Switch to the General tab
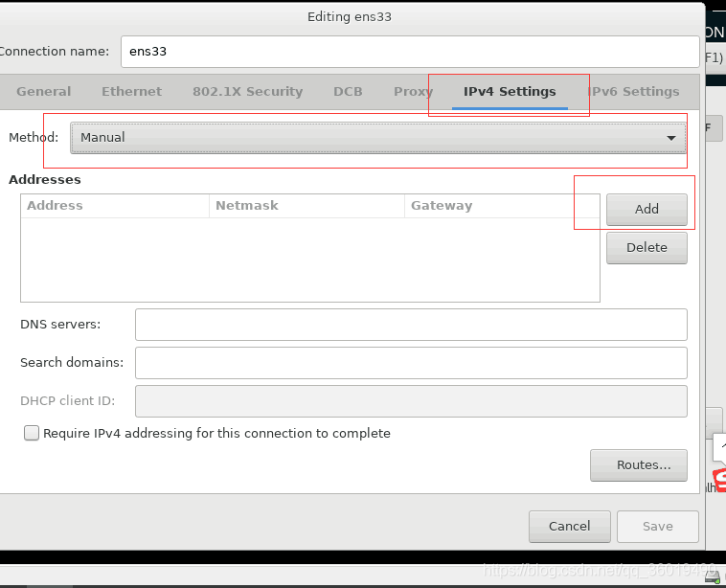Screen dimensions: 726x588 (x=43, y=91)
